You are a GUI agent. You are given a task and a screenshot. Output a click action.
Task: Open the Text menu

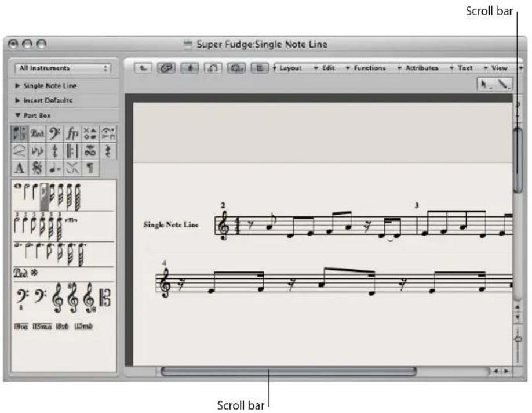click(x=461, y=68)
